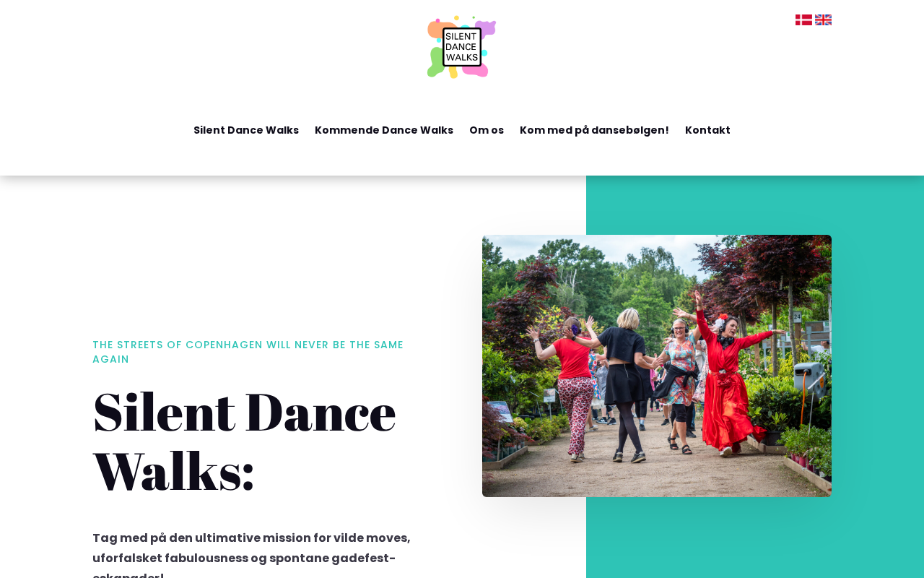Click the woman wearing leopard print pants
Viewport: 924px width, 578px height.
point(574,390)
